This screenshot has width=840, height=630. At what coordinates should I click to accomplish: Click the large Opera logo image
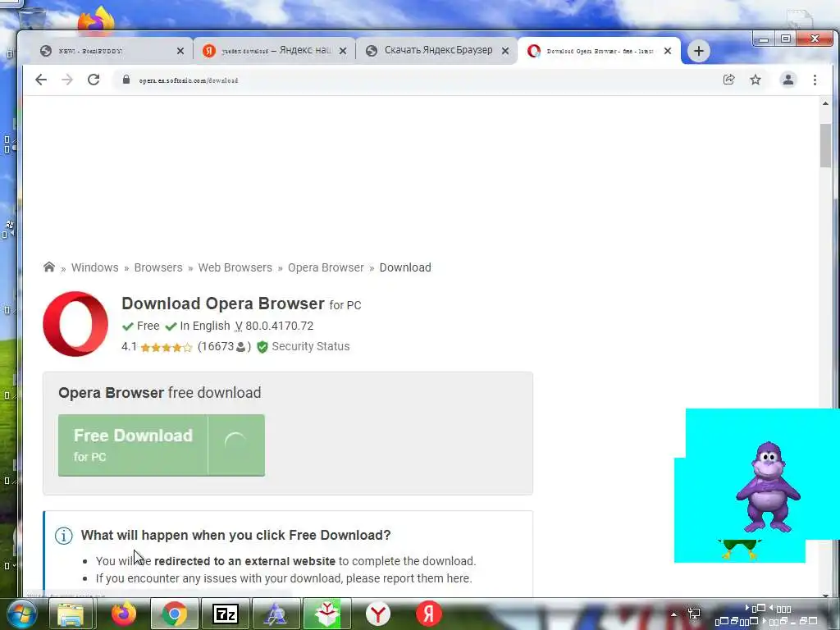tap(75, 323)
